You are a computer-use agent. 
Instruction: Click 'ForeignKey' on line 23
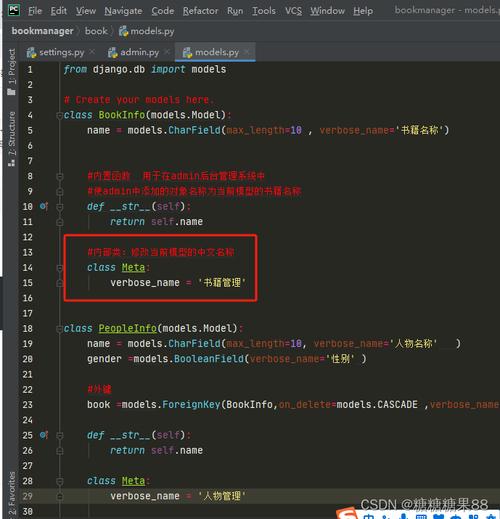pyautogui.click(x=191, y=405)
